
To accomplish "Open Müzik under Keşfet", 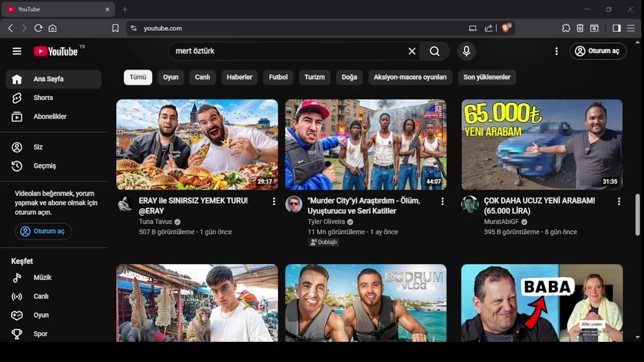I will point(54,278).
